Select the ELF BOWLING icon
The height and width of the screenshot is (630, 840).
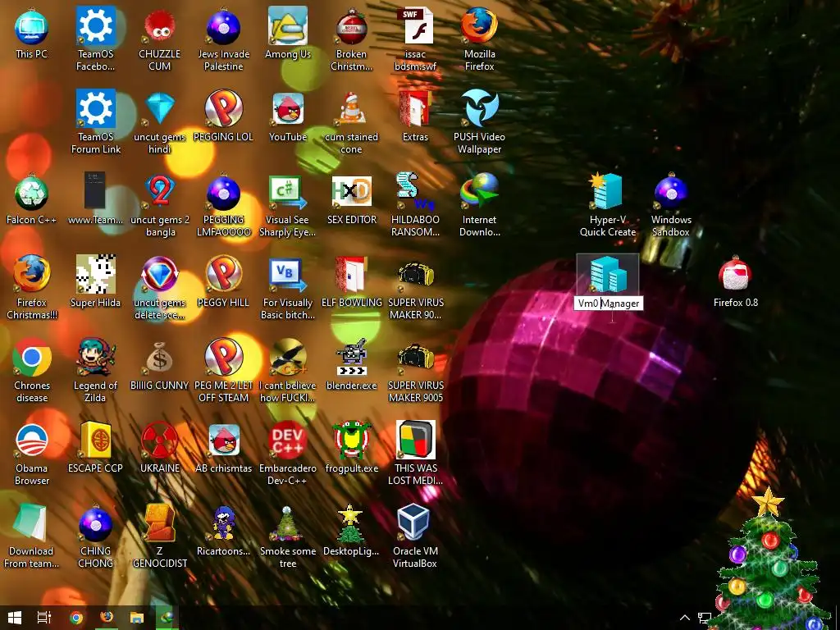coord(351,274)
